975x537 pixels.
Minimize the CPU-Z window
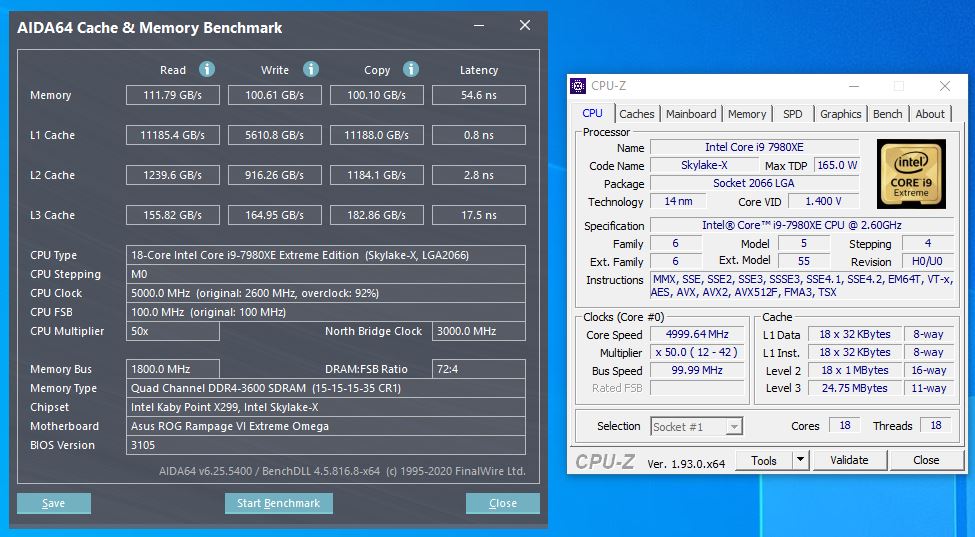[x=854, y=86]
